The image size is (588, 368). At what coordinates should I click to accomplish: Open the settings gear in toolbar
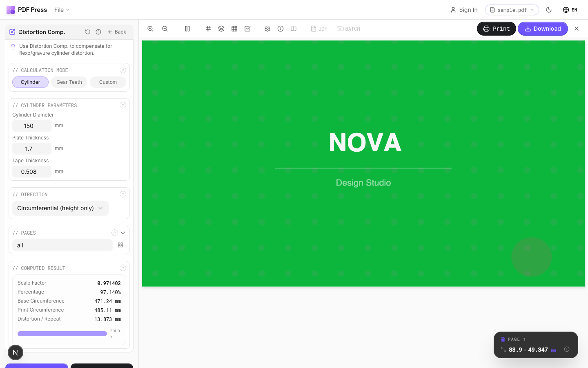[x=267, y=29]
